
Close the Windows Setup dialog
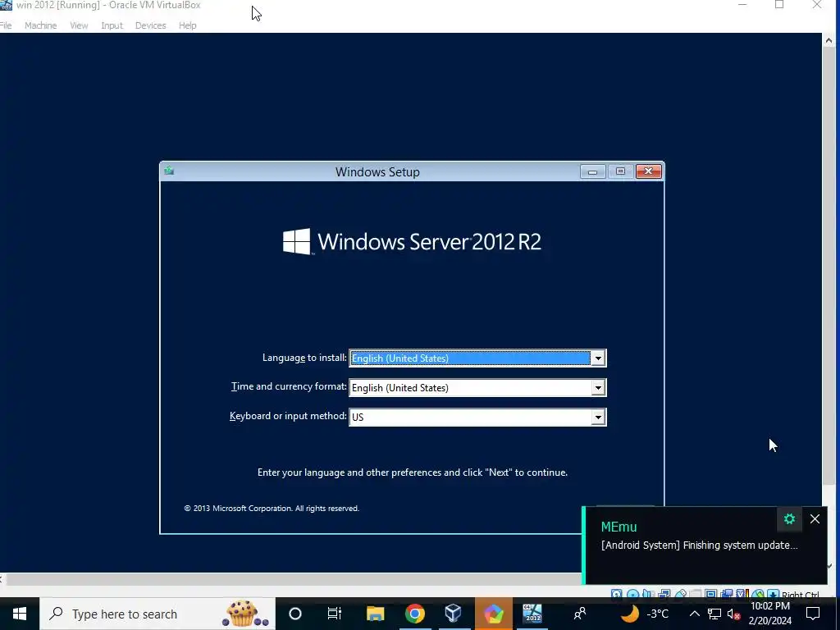coord(648,171)
